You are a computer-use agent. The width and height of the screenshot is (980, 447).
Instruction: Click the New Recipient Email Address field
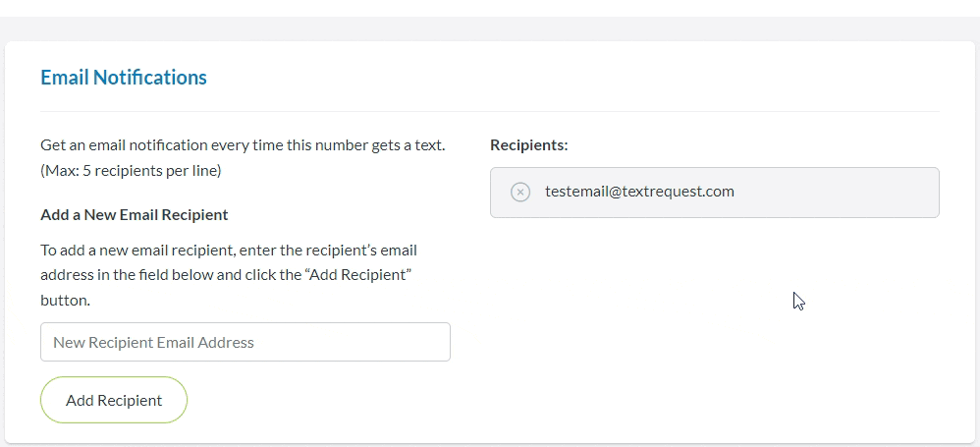(x=245, y=342)
